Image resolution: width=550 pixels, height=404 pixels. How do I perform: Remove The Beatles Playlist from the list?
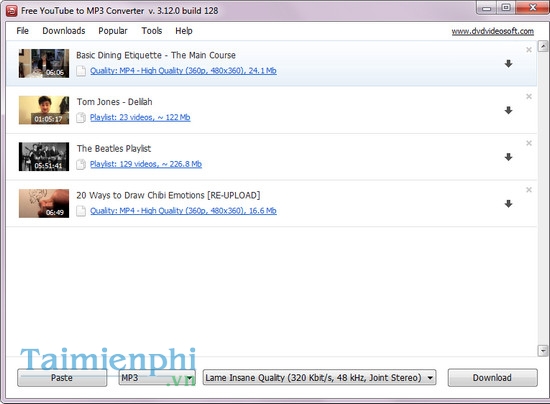pos(529,143)
